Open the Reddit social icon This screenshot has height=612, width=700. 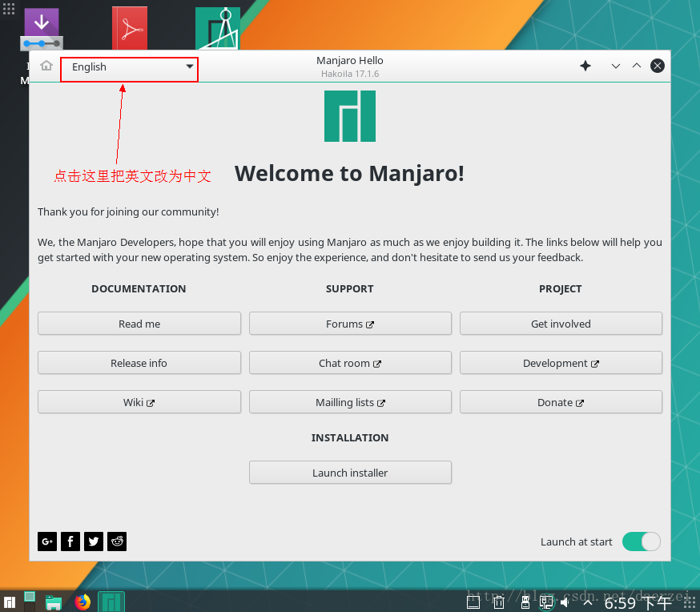117,542
